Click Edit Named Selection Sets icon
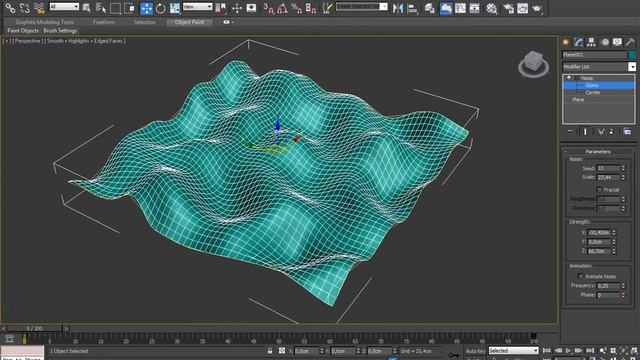640x360 pixels. 327,8
